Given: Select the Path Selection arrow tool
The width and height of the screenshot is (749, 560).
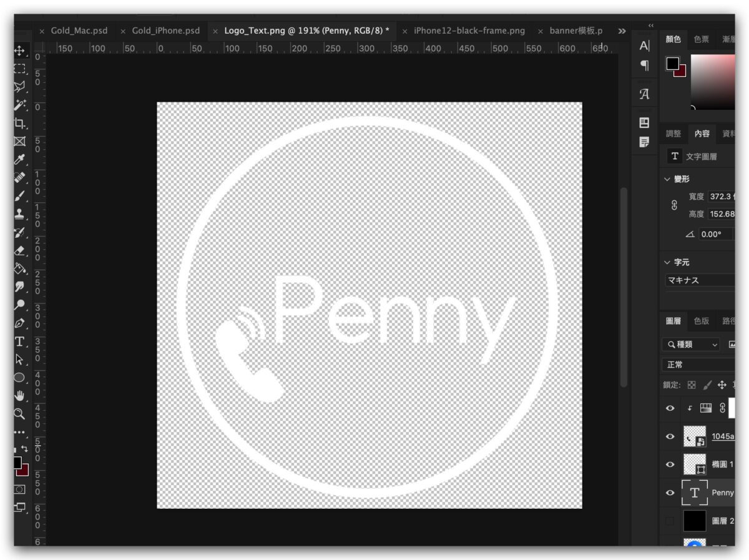Looking at the screenshot, I should 19,359.
